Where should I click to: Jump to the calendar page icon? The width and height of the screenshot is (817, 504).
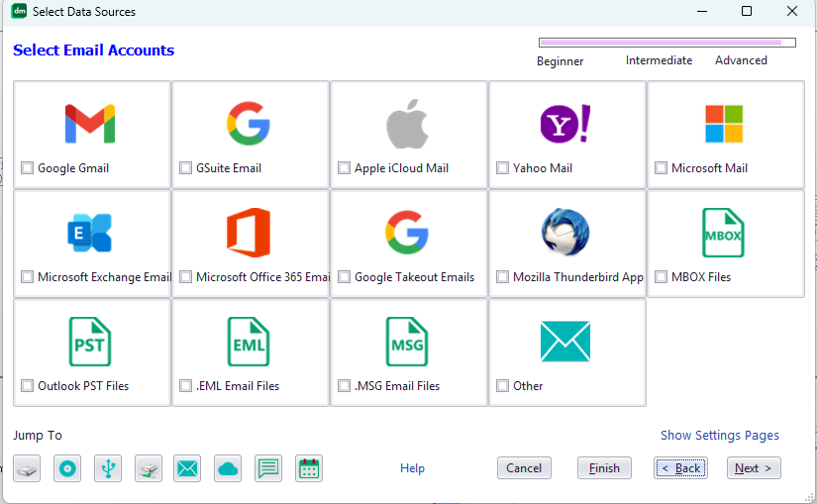[x=309, y=468]
